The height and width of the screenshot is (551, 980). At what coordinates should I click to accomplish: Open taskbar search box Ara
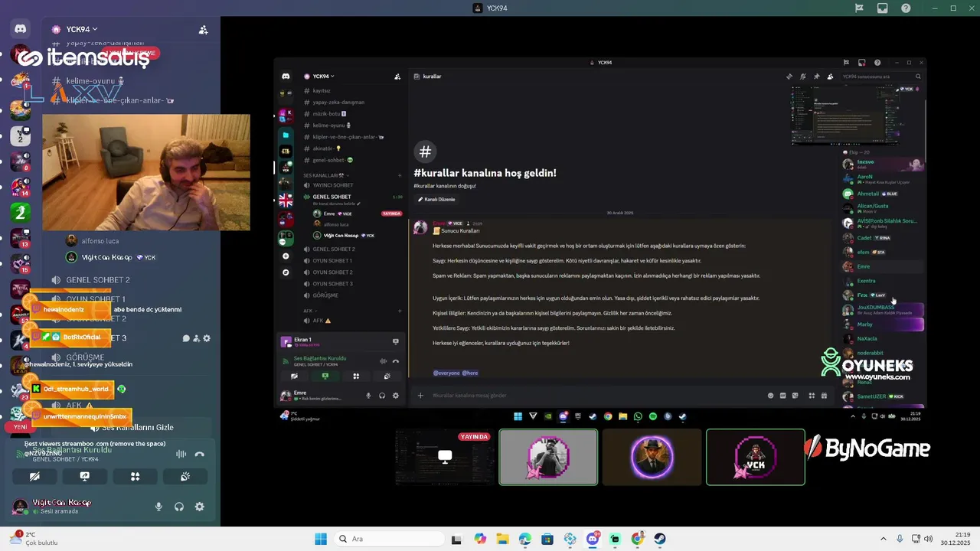point(389,539)
